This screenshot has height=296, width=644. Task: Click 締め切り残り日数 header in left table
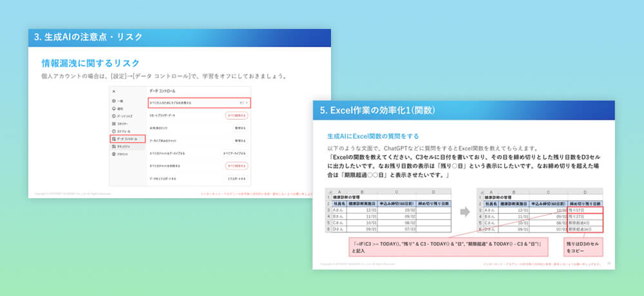click(x=433, y=203)
